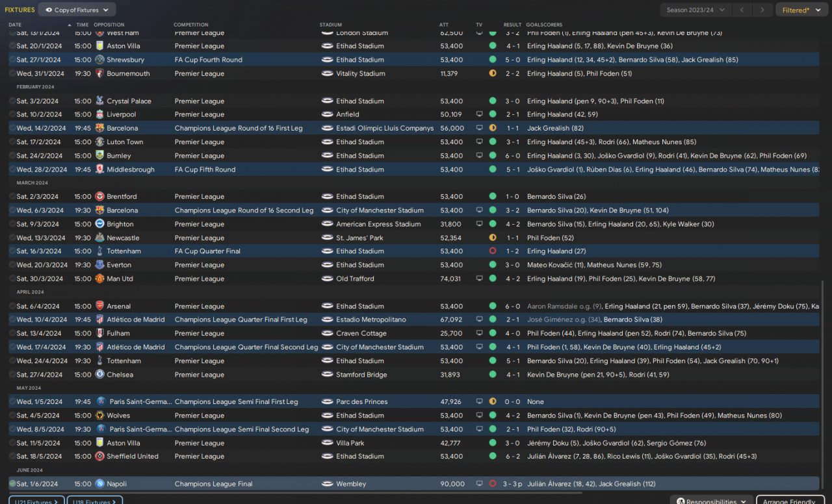Expand the Filtered options dropdown
Viewport: 832px width, 504px height.
point(799,10)
